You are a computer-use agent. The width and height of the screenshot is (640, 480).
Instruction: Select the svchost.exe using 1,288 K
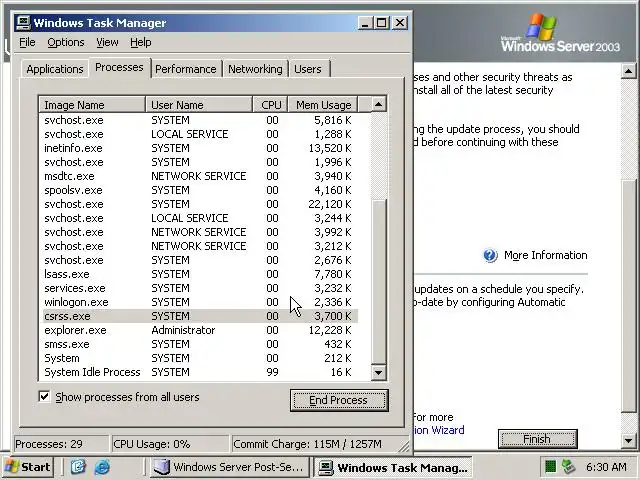pos(200,134)
